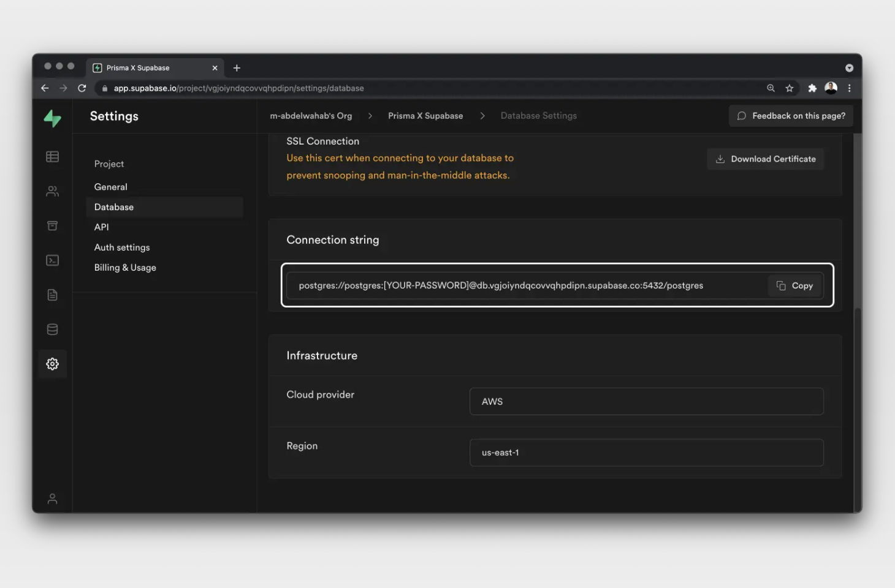Open the Table editor sidebar icon
The width and height of the screenshot is (895, 588).
[53, 157]
